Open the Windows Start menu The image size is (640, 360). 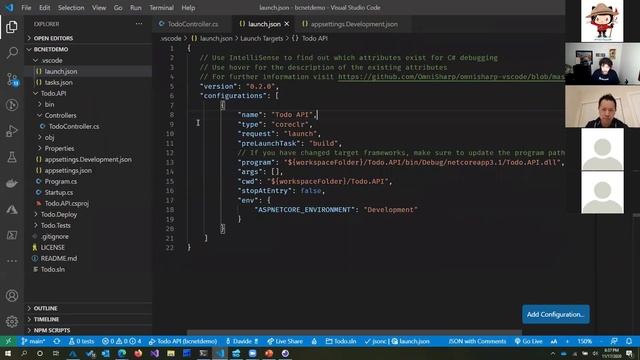point(8,353)
